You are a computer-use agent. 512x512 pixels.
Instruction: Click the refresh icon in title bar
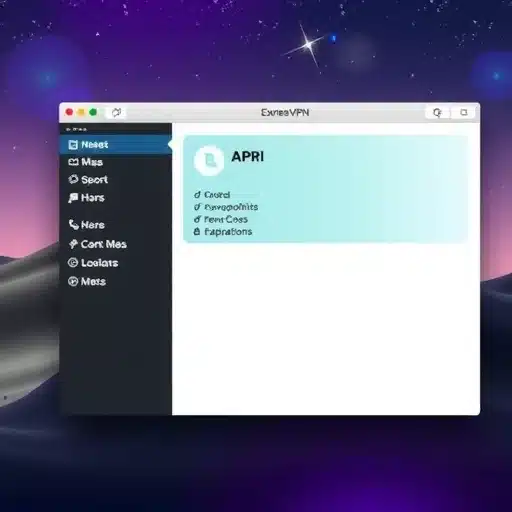pyautogui.click(x=116, y=112)
